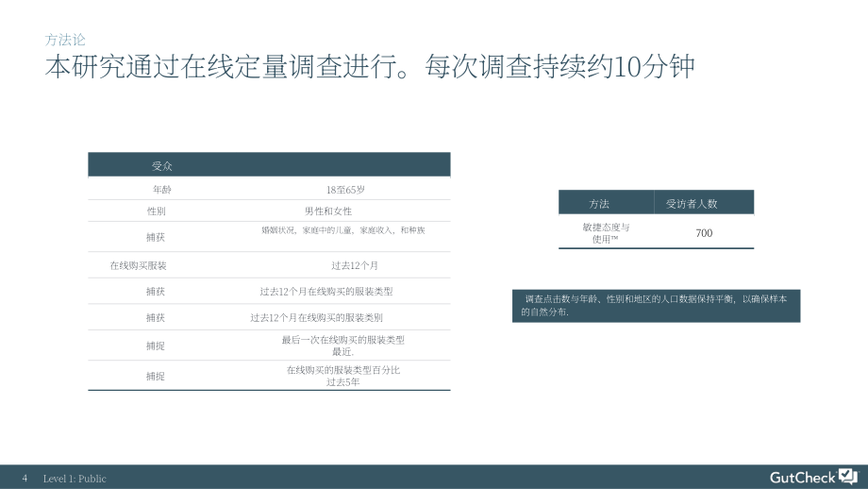868x489 pixels.
Task: Select the page number 4
Action: click(x=25, y=478)
